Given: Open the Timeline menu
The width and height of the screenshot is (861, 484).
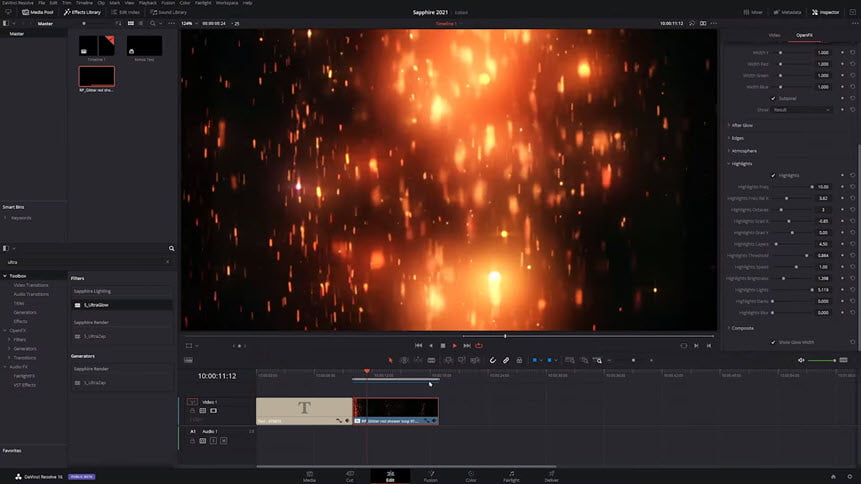Looking at the screenshot, I should [84, 3].
